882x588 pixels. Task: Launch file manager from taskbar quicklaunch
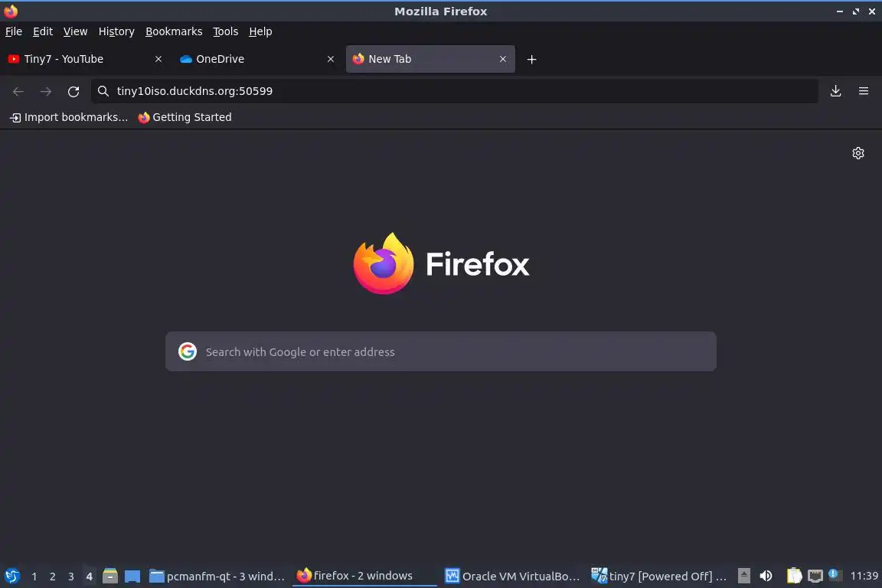tap(110, 577)
